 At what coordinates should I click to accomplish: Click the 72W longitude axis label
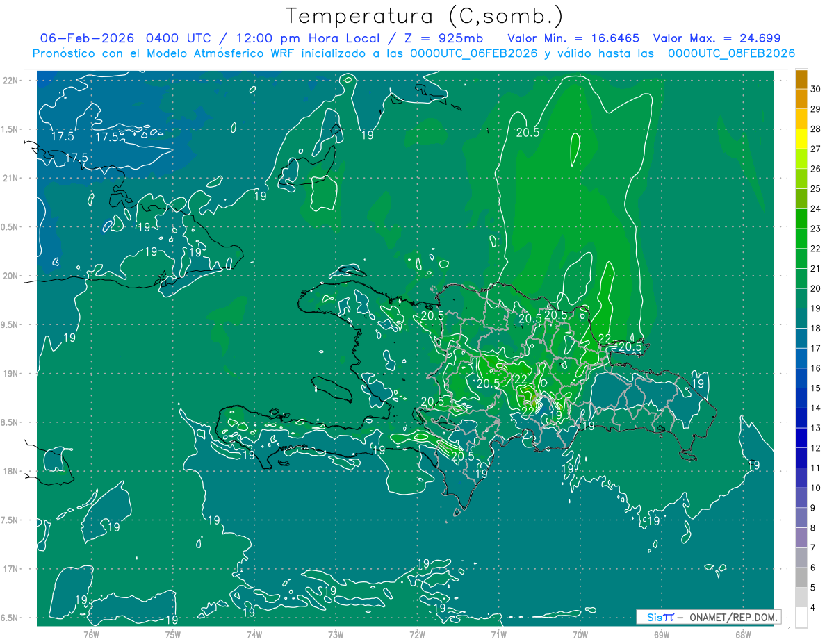pos(417,634)
